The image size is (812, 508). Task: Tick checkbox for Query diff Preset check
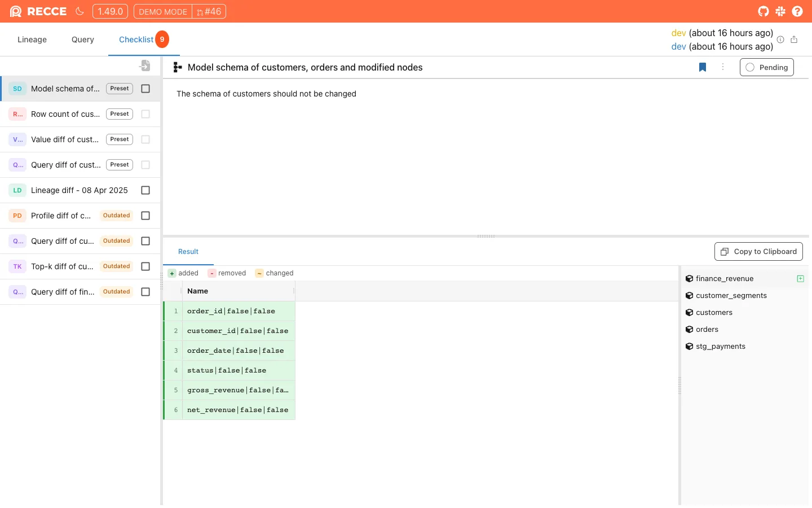click(x=145, y=165)
